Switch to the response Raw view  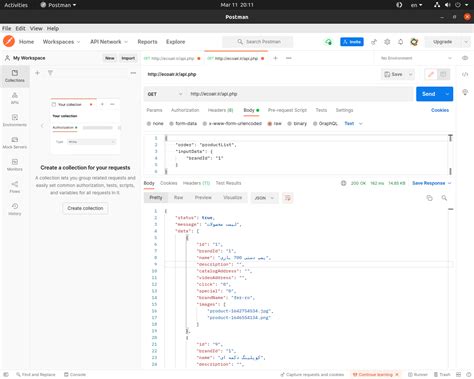click(178, 198)
